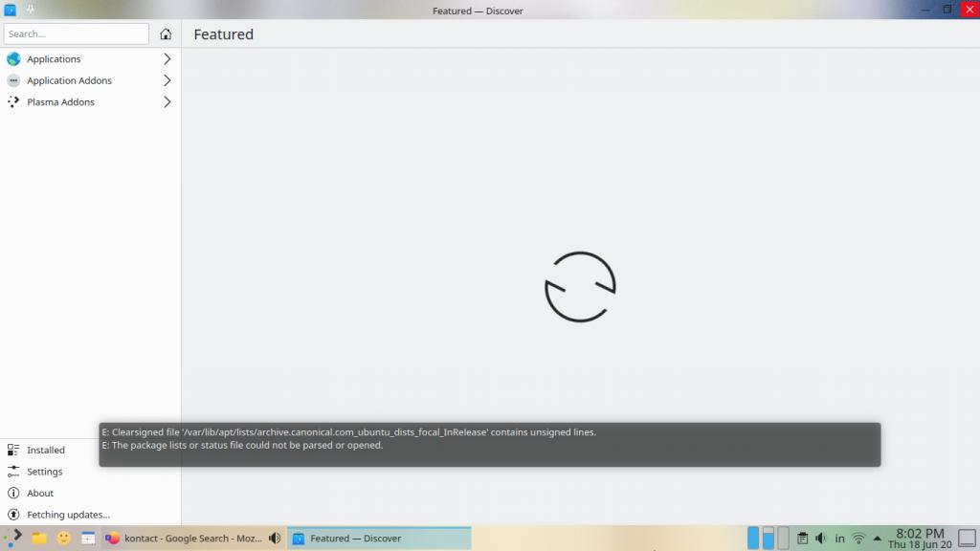Screen dimensions: 980x551
Task: Click the Home icon beside the search field
Action: pyautogui.click(x=166, y=34)
